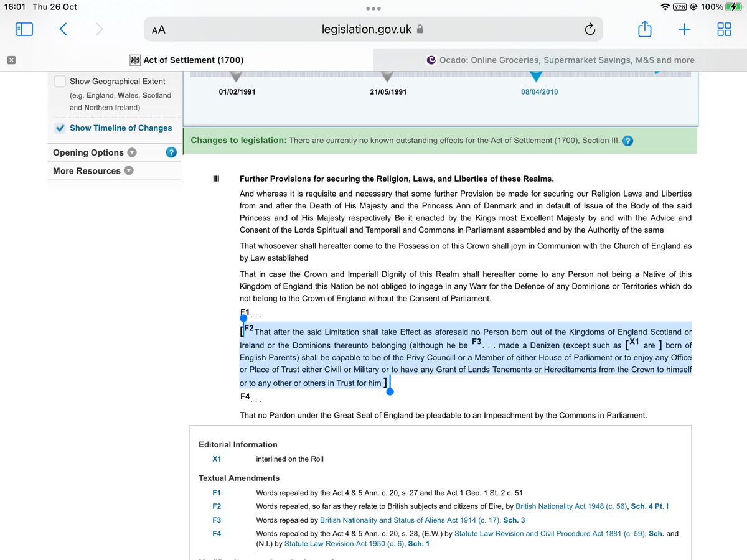Select the 21/05/1991 timeline point
The width and height of the screenshot is (747, 560).
[388, 91]
